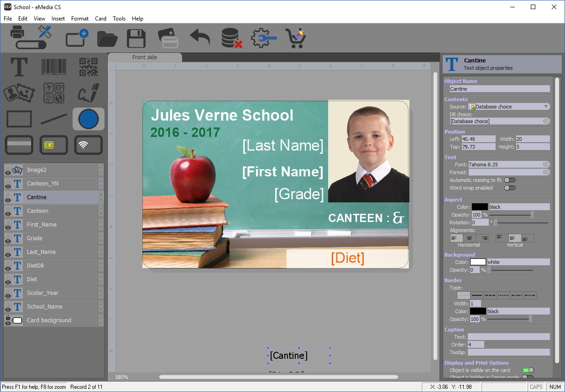Open DB choice field options button
The image size is (565, 392).
tap(546, 121)
